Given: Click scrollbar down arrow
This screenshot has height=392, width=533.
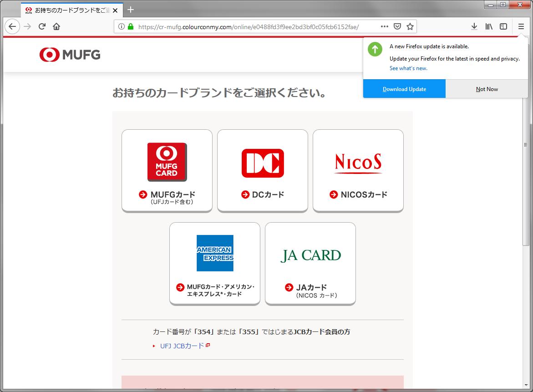Looking at the screenshot, I should click(526, 385).
